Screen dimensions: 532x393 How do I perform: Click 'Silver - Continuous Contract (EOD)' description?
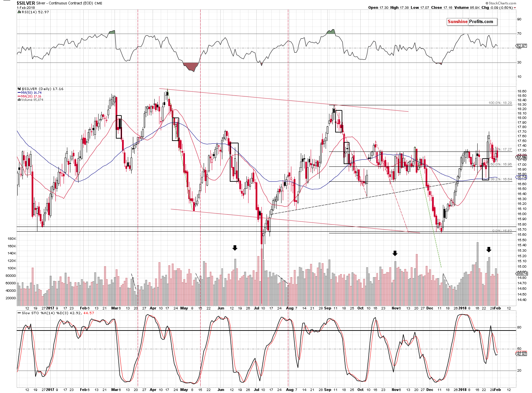coord(65,3)
